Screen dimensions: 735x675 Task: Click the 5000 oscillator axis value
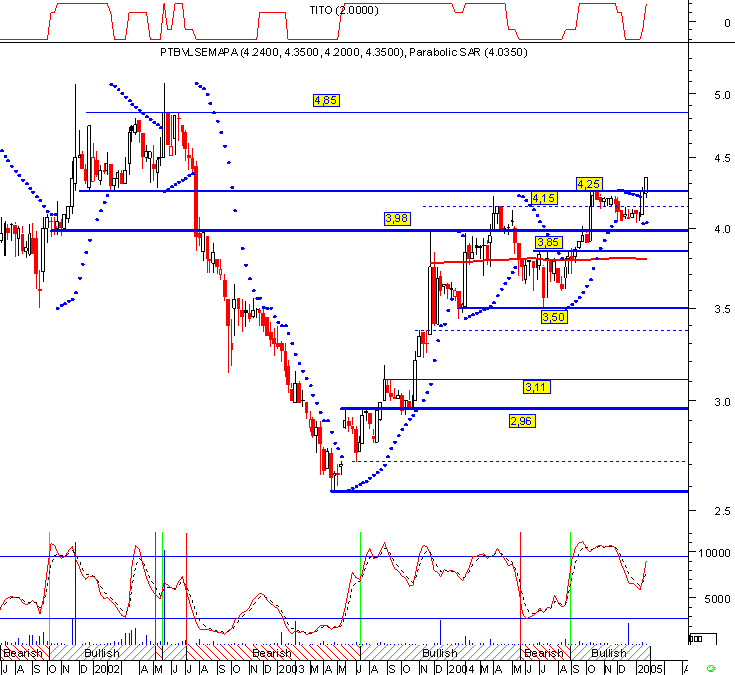(717, 599)
